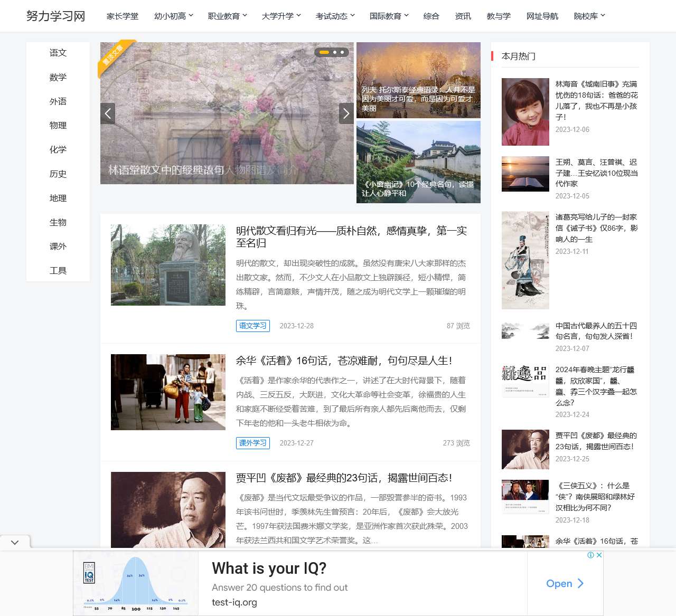Image resolution: width=676 pixels, height=616 pixels.
Task: Click 本月热门 section heading
Action: [x=519, y=56]
